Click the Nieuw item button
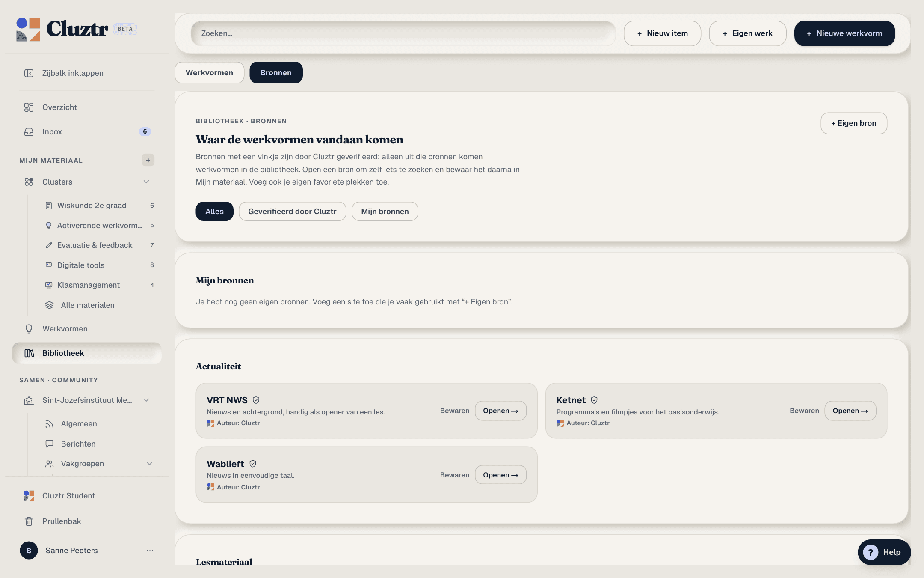The image size is (924, 578). (662, 33)
